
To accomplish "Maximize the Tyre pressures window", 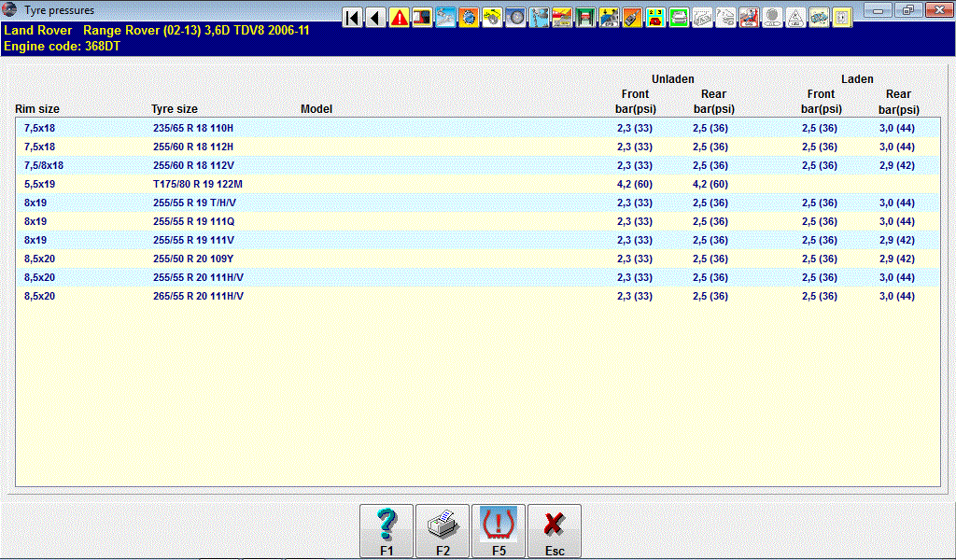I will (907, 10).
